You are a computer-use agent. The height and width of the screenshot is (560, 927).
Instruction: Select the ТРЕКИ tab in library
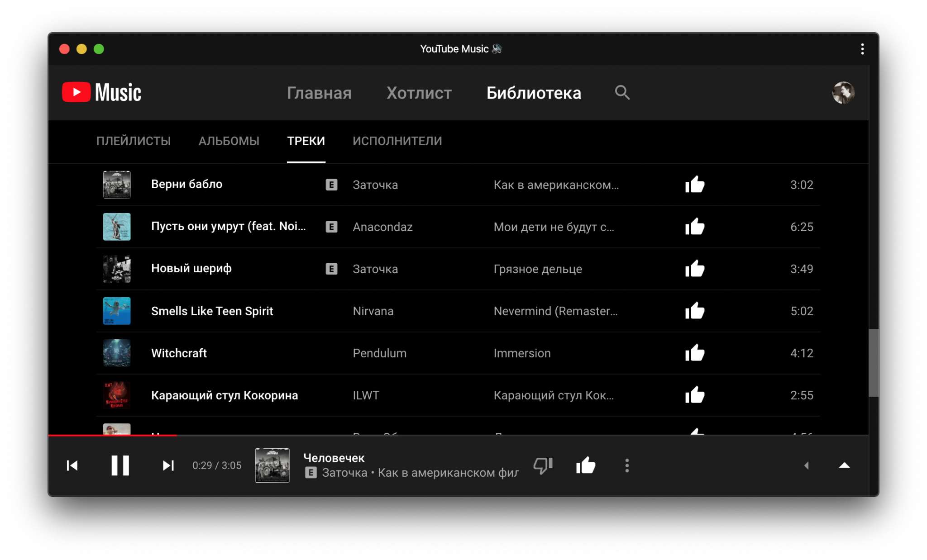pyautogui.click(x=305, y=140)
